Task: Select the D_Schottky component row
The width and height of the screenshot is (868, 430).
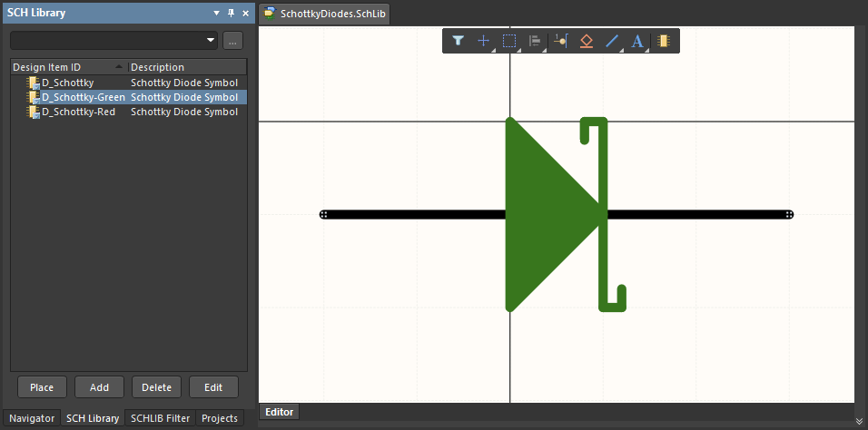Action: 67,83
